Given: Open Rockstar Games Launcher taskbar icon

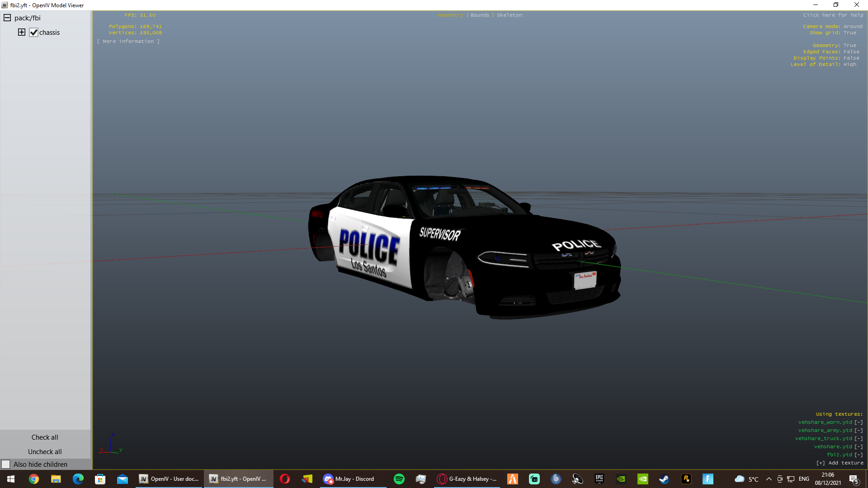Looking at the screenshot, I should click(x=686, y=479).
